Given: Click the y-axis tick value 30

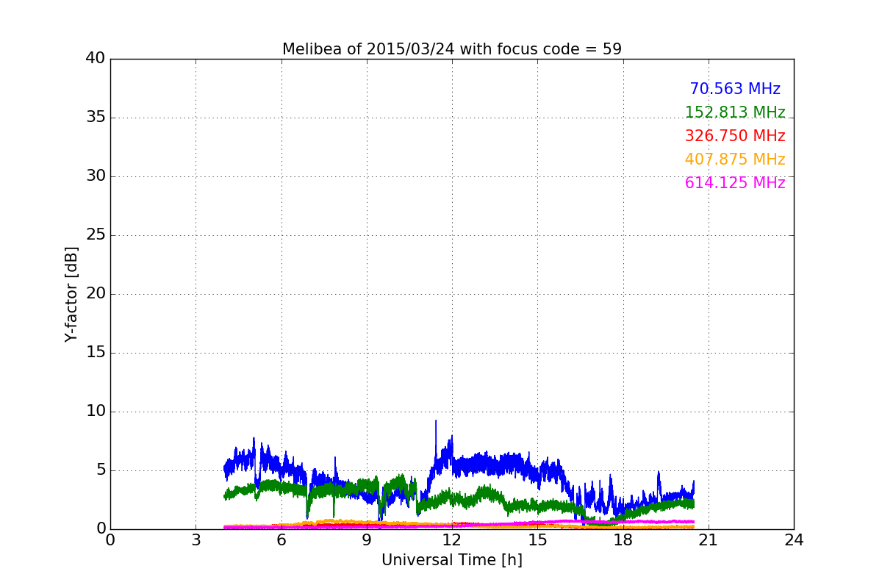Looking at the screenshot, I should point(96,176).
